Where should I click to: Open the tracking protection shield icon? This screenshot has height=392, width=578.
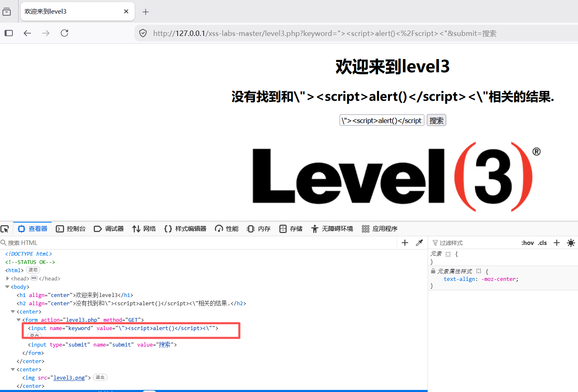click(x=143, y=33)
